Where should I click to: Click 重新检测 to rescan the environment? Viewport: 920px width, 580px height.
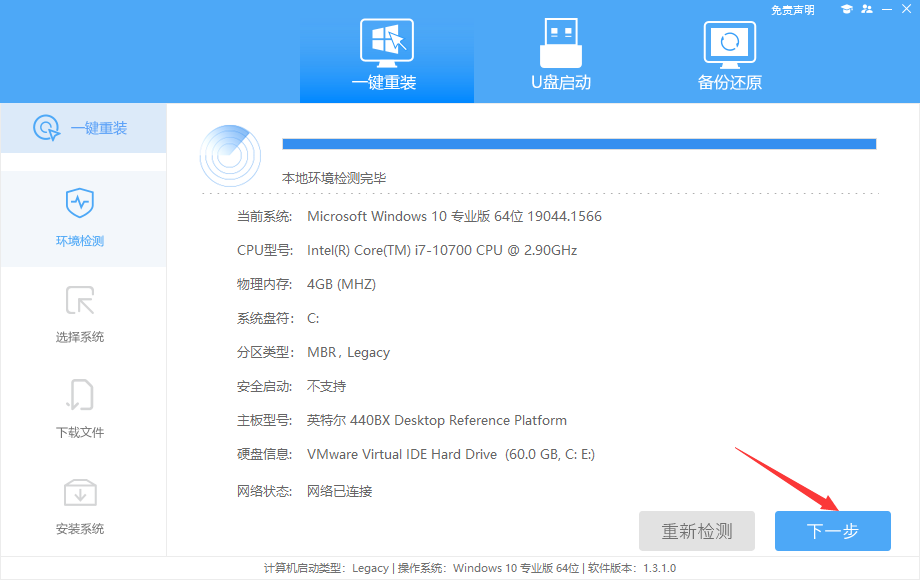(697, 531)
